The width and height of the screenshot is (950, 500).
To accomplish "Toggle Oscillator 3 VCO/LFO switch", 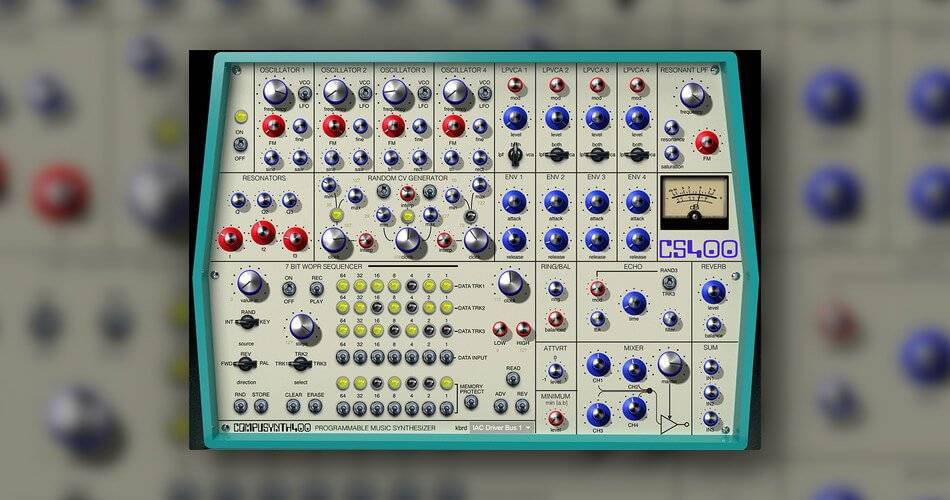I will [424, 93].
